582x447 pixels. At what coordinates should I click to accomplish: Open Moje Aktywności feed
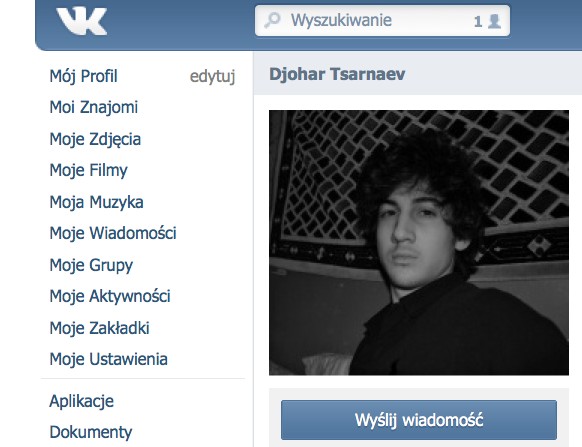click(110, 296)
